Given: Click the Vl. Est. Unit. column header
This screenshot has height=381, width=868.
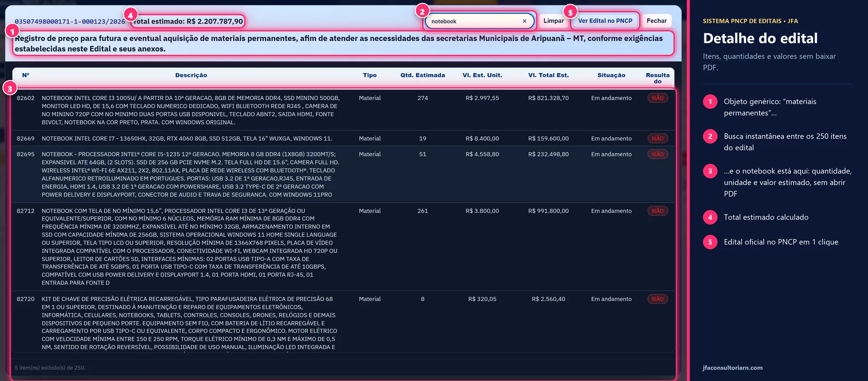Looking at the screenshot, I should (x=482, y=75).
